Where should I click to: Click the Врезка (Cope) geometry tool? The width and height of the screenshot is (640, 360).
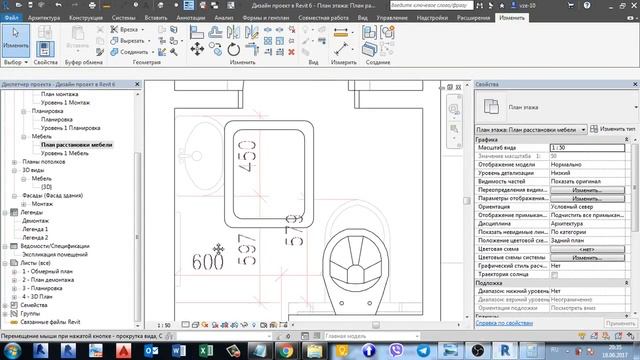(126, 29)
